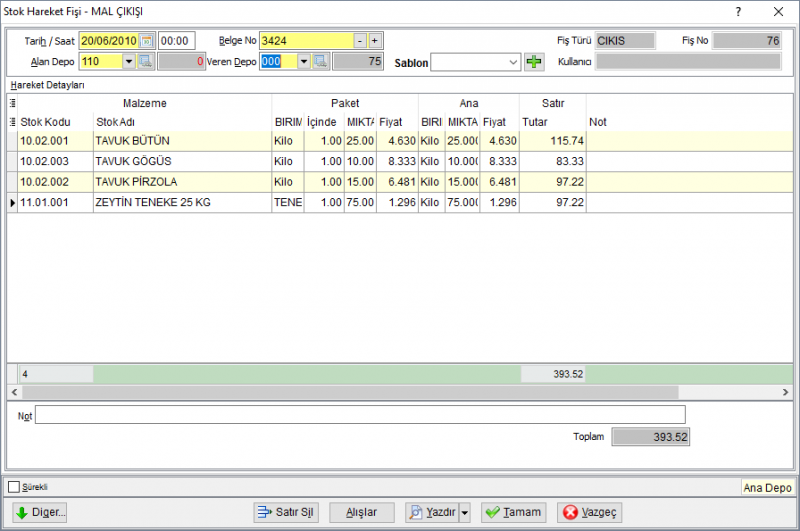Open grid options icon beside Malzeme header
This screenshot has width=800, height=531.
click(13, 103)
